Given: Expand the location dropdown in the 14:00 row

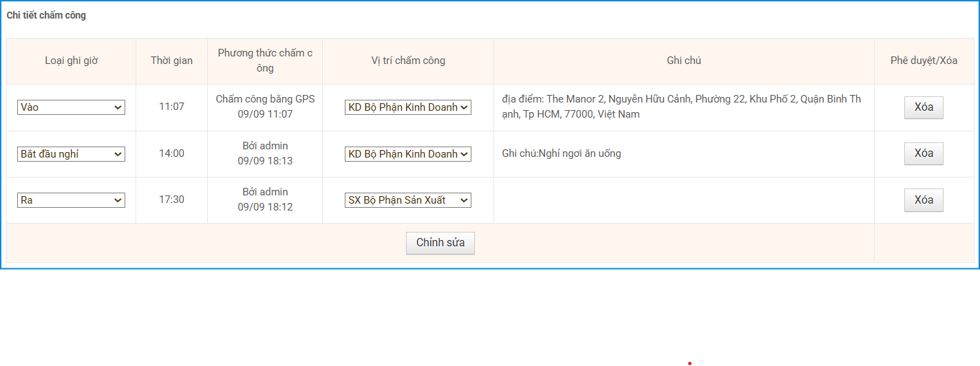Looking at the screenshot, I should [407, 154].
